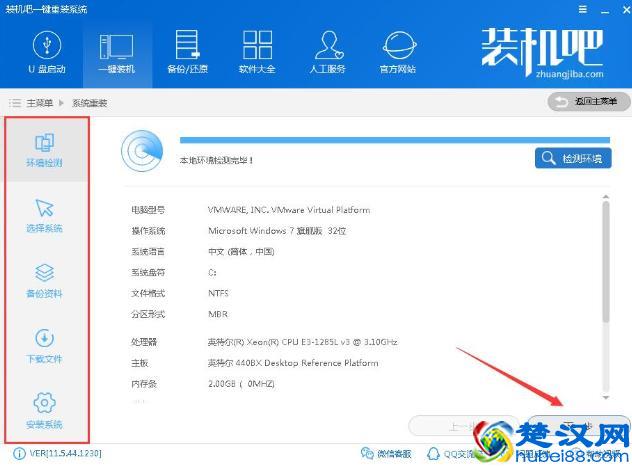
Task: Click the 440BX Desktop Reference Platform text
Action: click(293, 363)
